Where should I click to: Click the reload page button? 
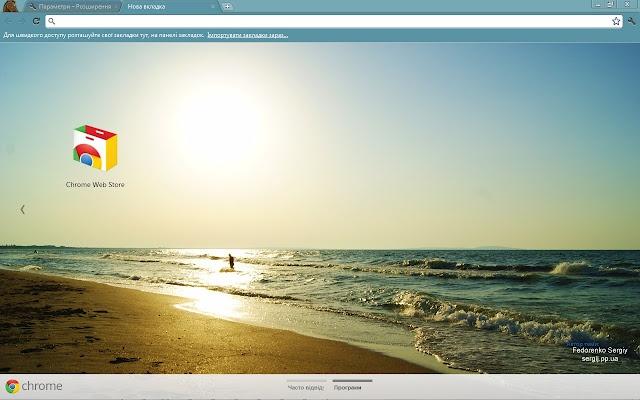(x=36, y=21)
